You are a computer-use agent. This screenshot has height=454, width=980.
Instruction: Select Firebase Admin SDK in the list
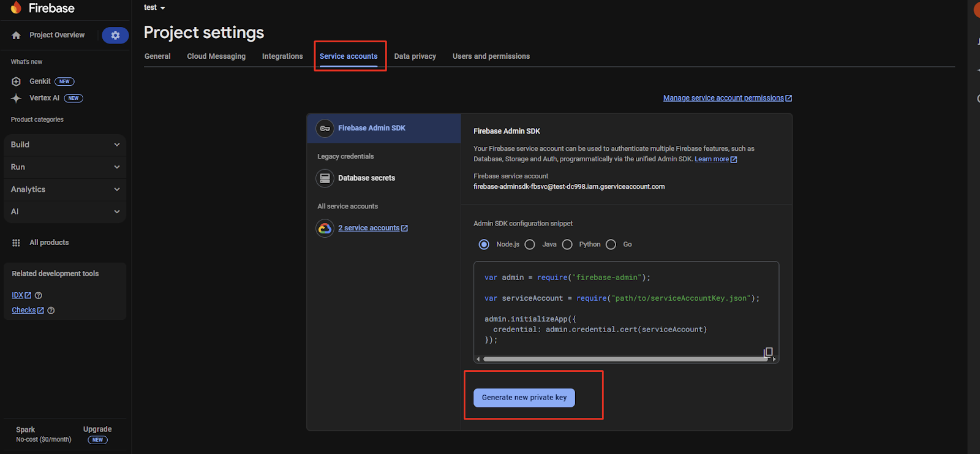pos(384,128)
